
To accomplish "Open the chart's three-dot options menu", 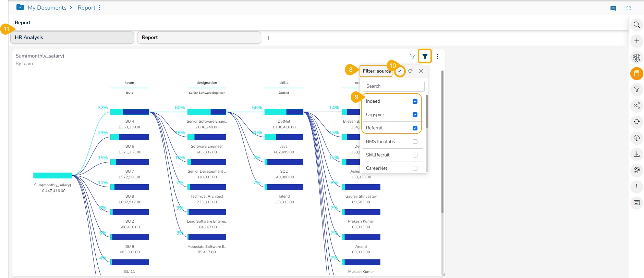I will tap(437, 56).
